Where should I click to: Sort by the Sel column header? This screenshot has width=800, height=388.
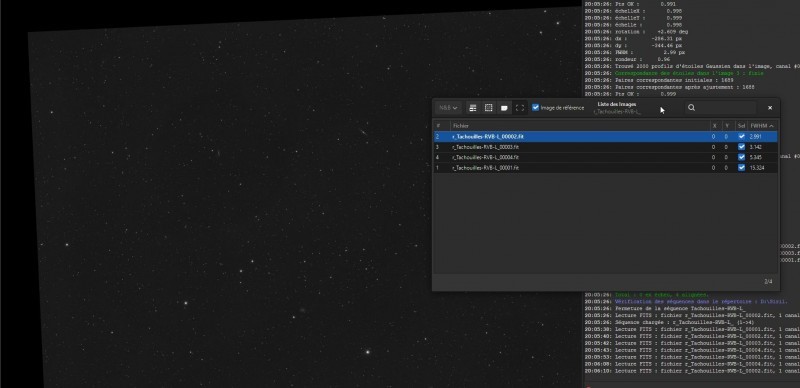click(741, 126)
